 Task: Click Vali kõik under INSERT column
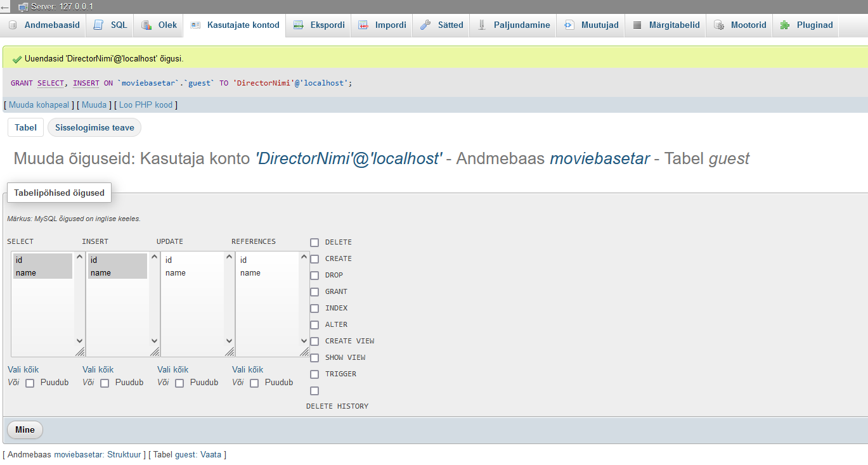pyautogui.click(x=98, y=369)
